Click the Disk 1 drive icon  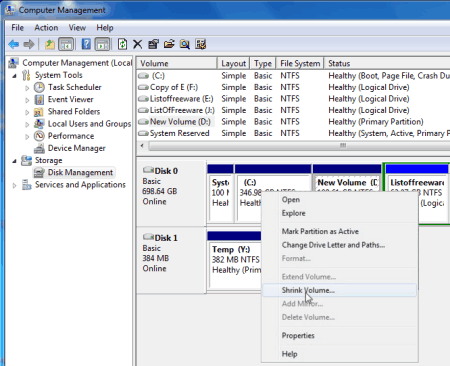(x=148, y=237)
